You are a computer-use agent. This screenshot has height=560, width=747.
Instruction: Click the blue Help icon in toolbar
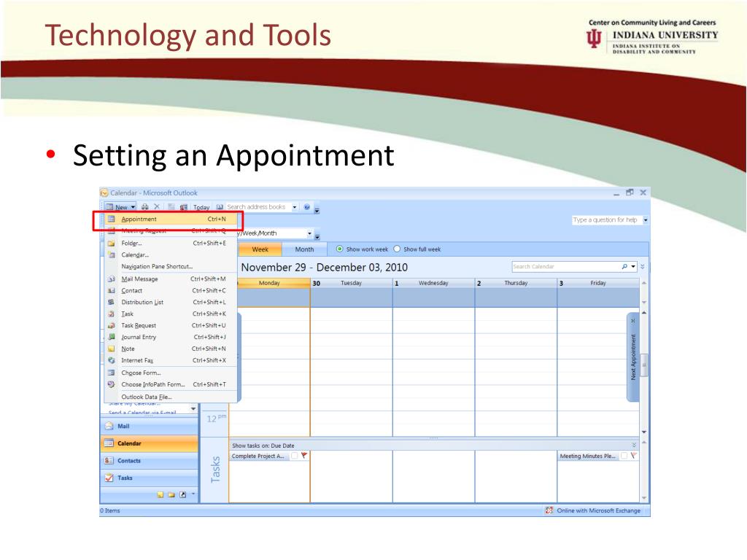307,206
